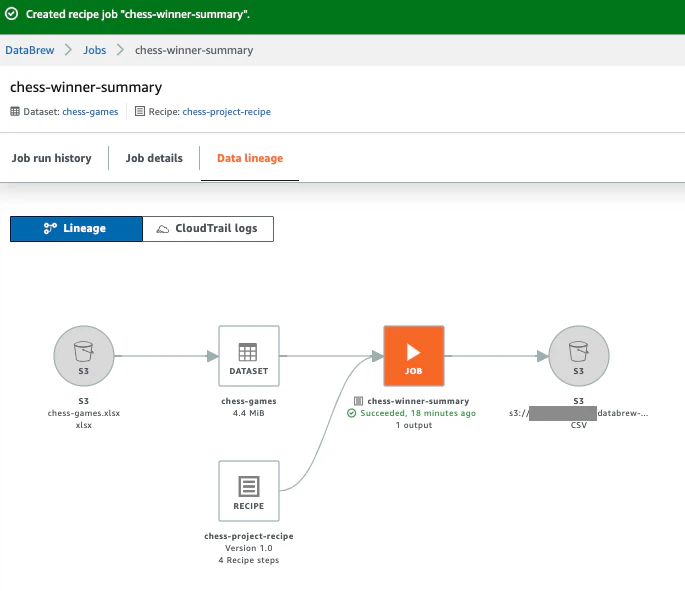Click the chess-games.xlsx label under S3 node
685x591 pixels.
84,413
